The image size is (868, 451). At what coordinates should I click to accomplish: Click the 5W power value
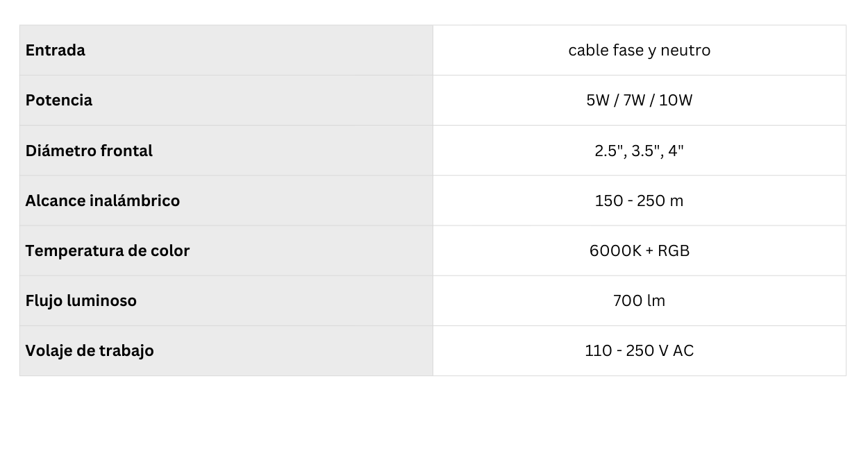tap(597, 101)
